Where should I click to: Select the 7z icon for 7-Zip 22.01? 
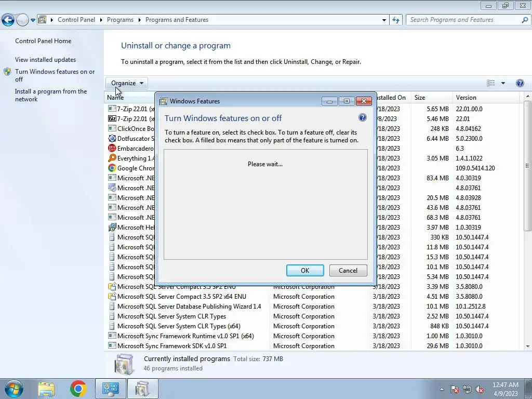[x=112, y=118]
